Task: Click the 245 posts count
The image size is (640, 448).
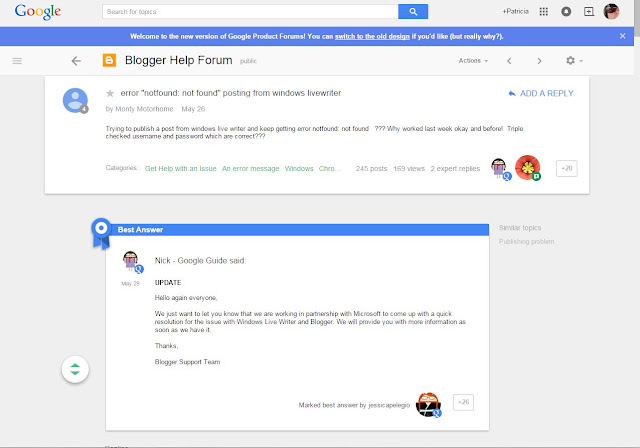Action: (371, 169)
